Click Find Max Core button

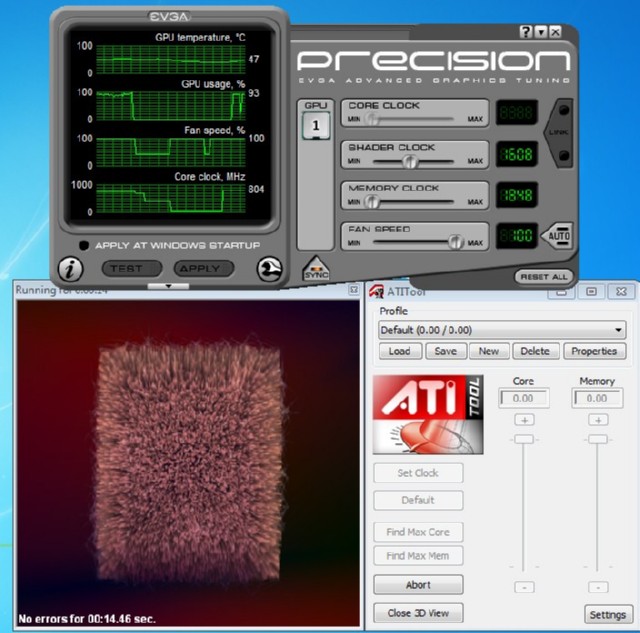pos(418,532)
